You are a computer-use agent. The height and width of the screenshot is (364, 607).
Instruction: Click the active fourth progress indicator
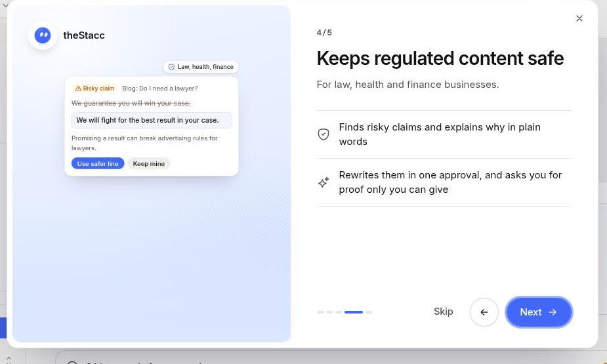click(354, 312)
